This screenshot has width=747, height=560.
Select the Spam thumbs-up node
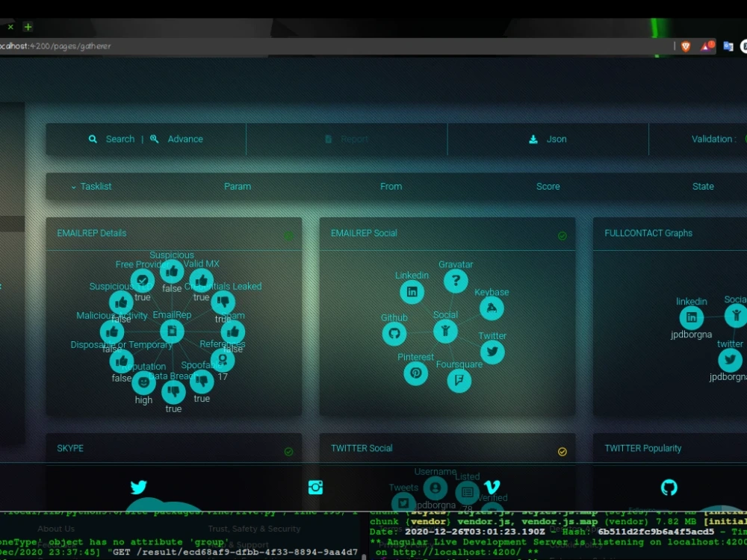click(233, 332)
